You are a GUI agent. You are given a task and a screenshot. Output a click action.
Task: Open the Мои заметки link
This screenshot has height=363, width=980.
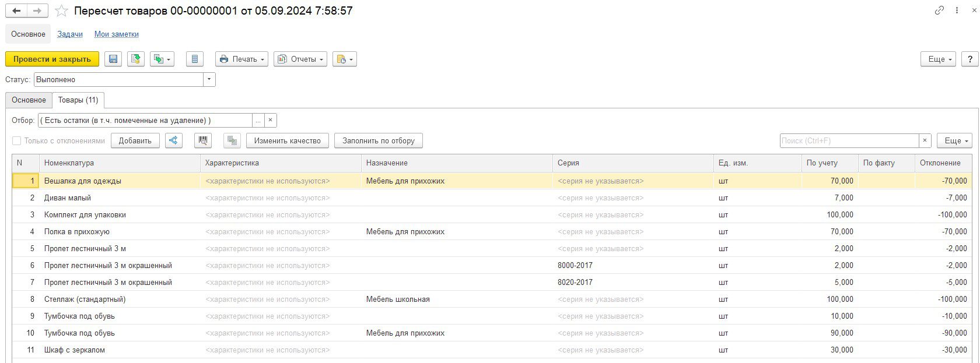click(117, 34)
